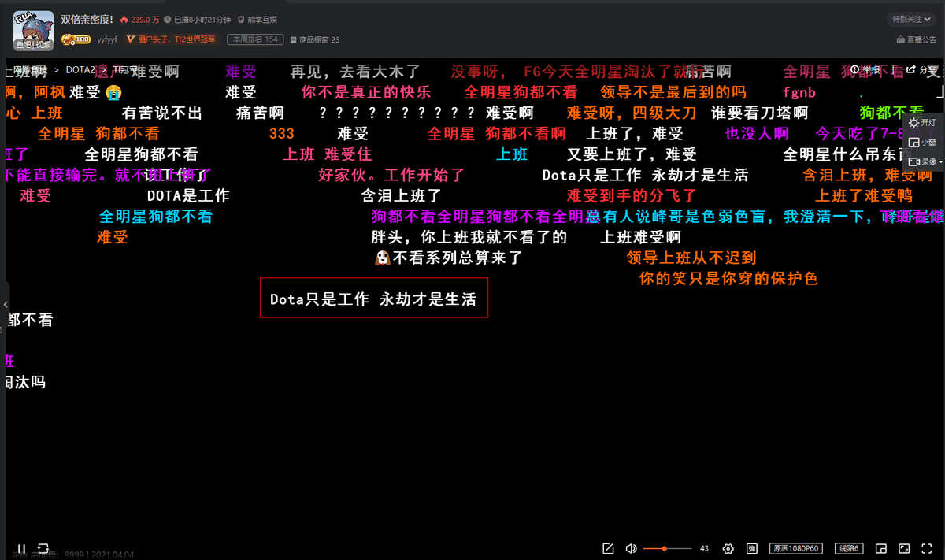Click the boxed comment Dota只是工作 永劫才是生活
The image size is (945, 560).
point(374,298)
